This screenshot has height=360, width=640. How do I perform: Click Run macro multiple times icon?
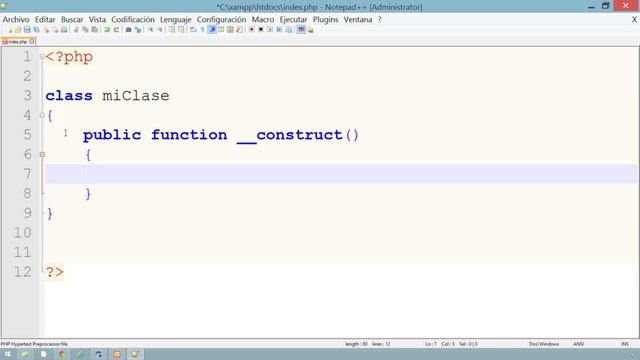[x=279, y=30]
